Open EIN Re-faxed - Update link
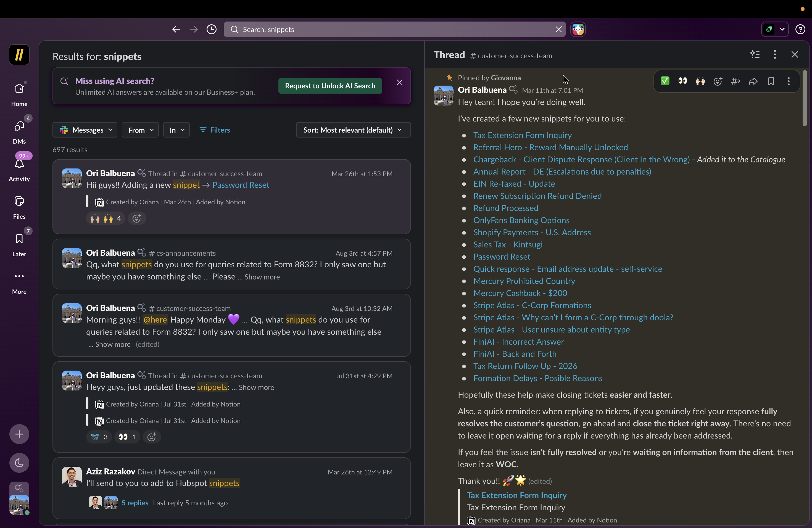The width and height of the screenshot is (812, 528). (514, 184)
